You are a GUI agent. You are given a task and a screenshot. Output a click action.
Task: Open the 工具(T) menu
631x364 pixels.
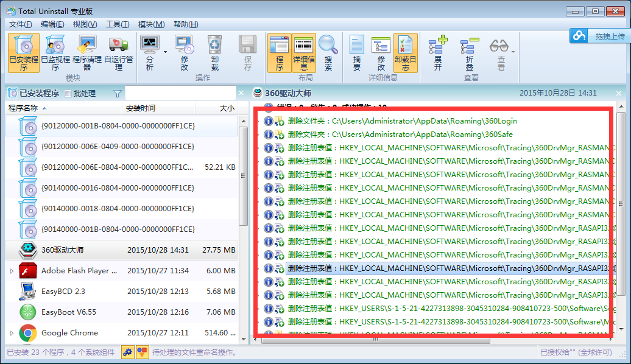click(x=117, y=24)
